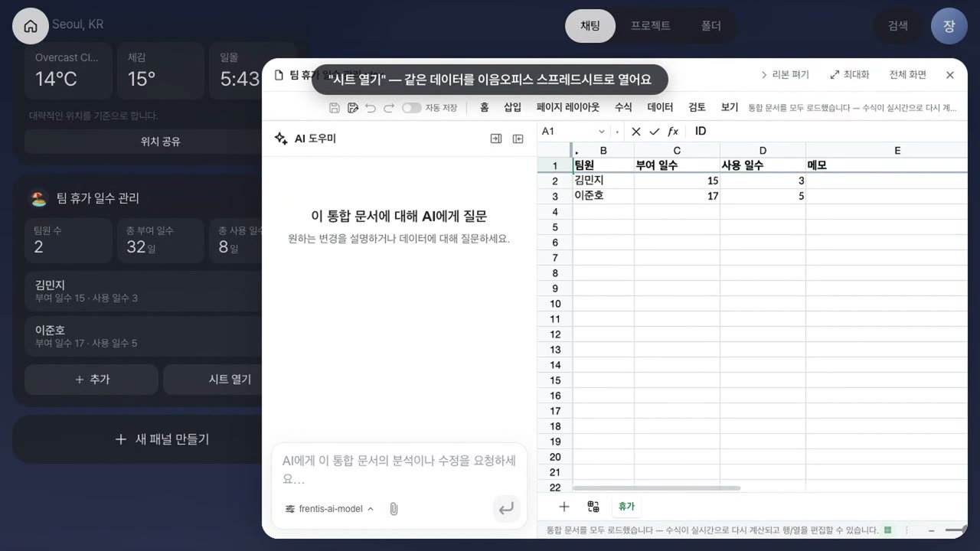Dock AI 도우미 panel to the right
The height and width of the screenshot is (551, 980).
tap(496, 139)
